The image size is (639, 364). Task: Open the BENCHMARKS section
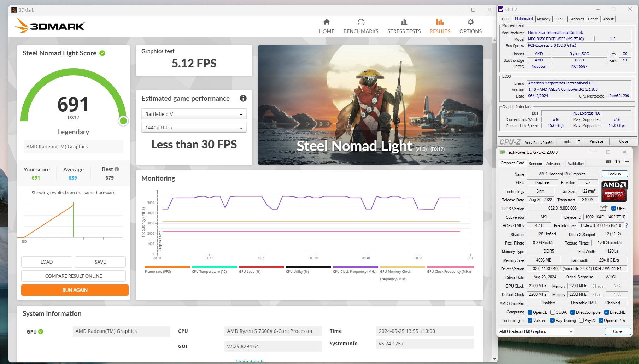[x=361, y=27]
